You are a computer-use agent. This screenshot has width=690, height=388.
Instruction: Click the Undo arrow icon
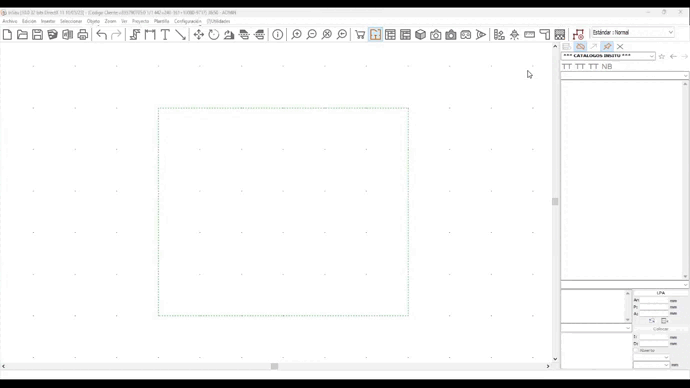coord(102,34)
